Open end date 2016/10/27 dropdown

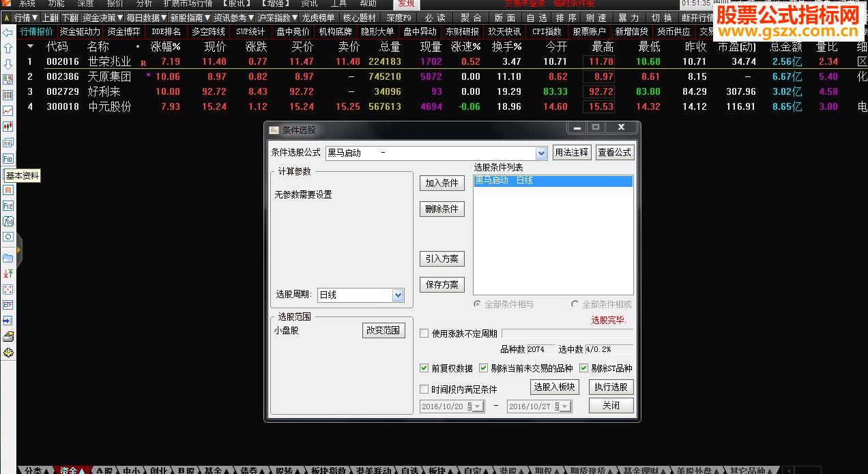(x=566, y=406)
